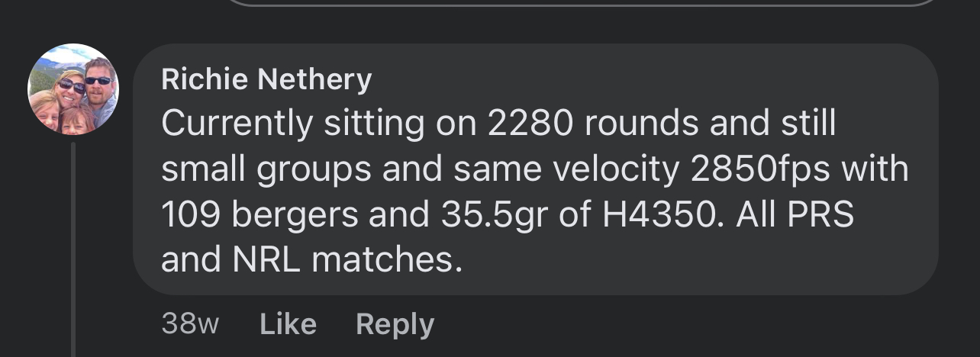Screen dimensions: 980x357
Task: Click "All PRS" at end of third line
Action: 795,216
